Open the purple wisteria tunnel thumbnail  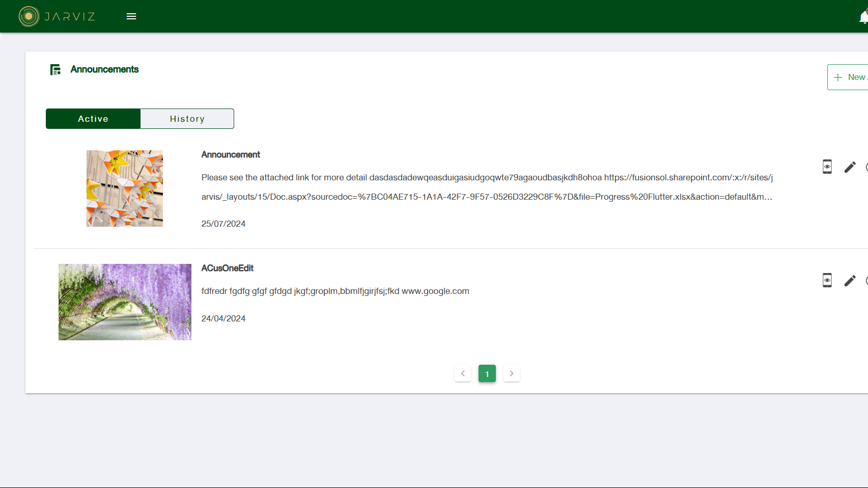pos(125,302)
